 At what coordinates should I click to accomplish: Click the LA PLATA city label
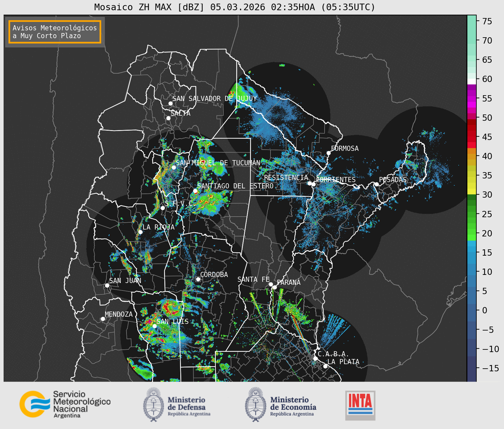tap(343, 362)
